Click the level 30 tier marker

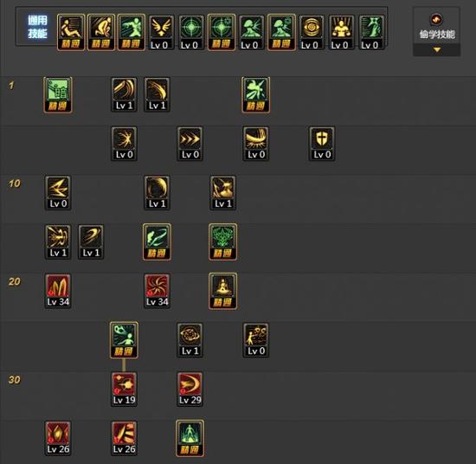[14, 379]
